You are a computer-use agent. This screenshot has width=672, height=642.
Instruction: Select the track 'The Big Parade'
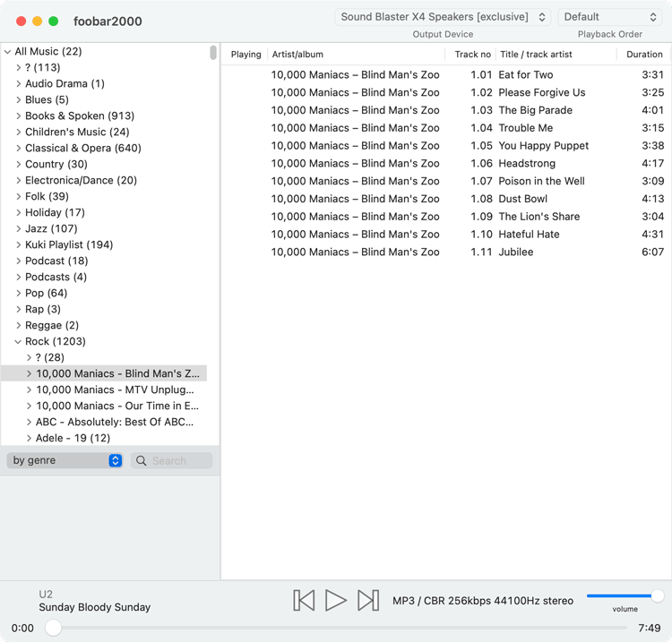tap(535, 110)
